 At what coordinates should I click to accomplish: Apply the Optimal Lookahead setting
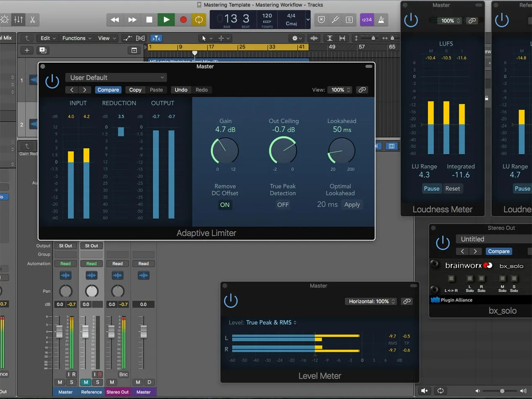[x=352, y=204]
